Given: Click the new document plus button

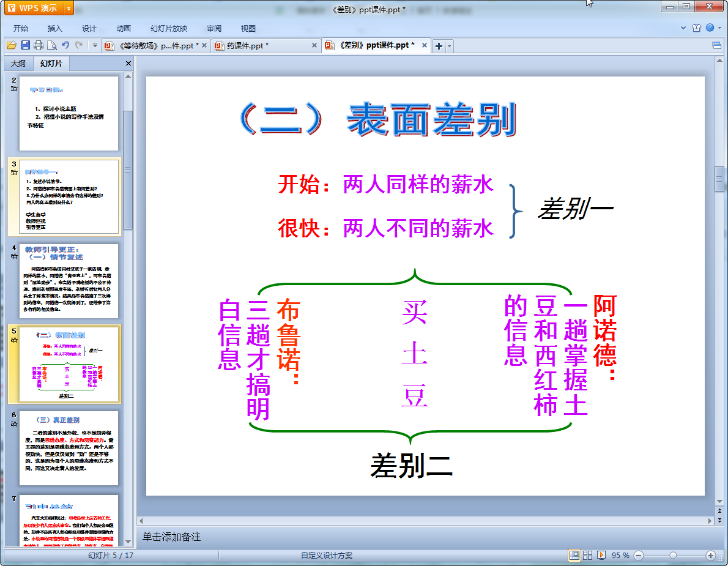Looking at the screenshot, I should (x=439, y=46).
